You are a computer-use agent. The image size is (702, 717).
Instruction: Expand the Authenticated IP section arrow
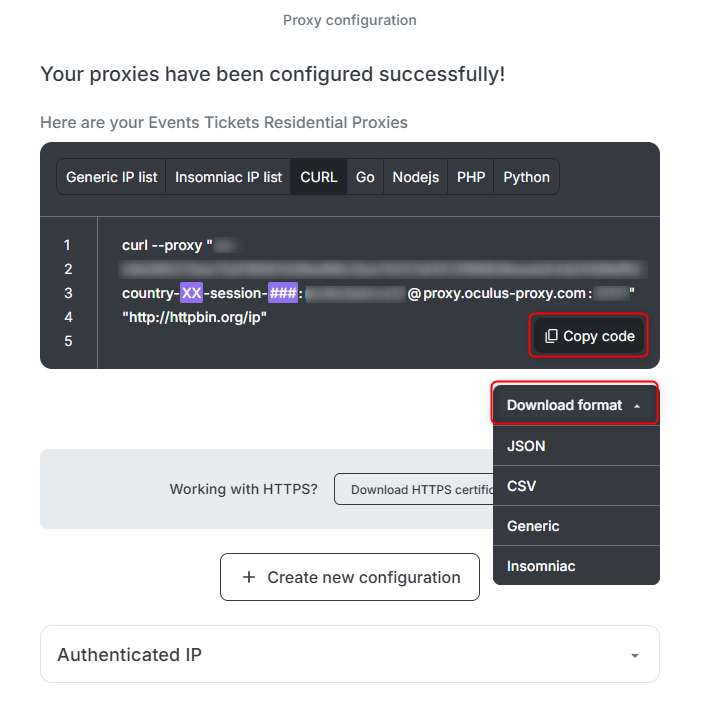click(x=634, y=656)
